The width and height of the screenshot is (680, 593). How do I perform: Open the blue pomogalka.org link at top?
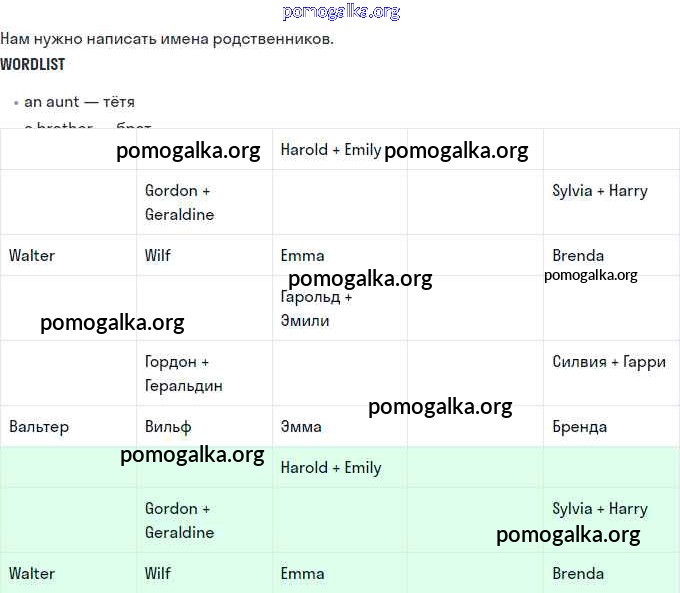pyautogui.click(x=341, y=12)
